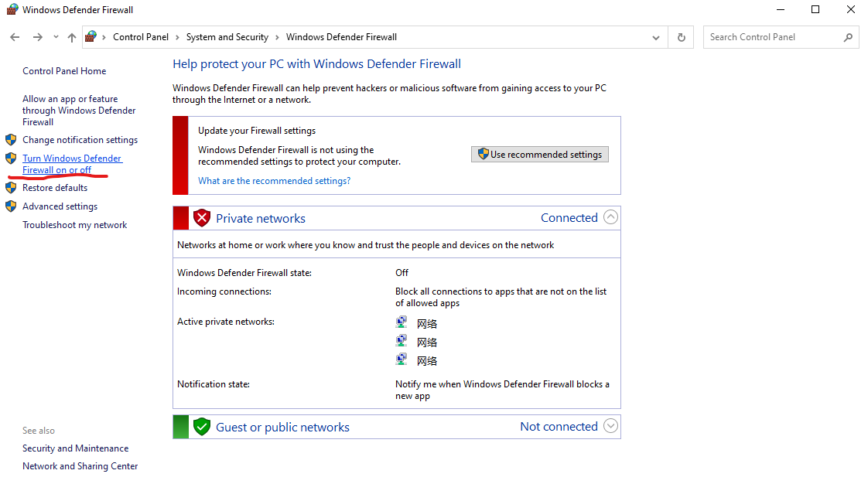
Task: Expand the chevron before Control Panel breadcrumb
Action: point(104,37)
